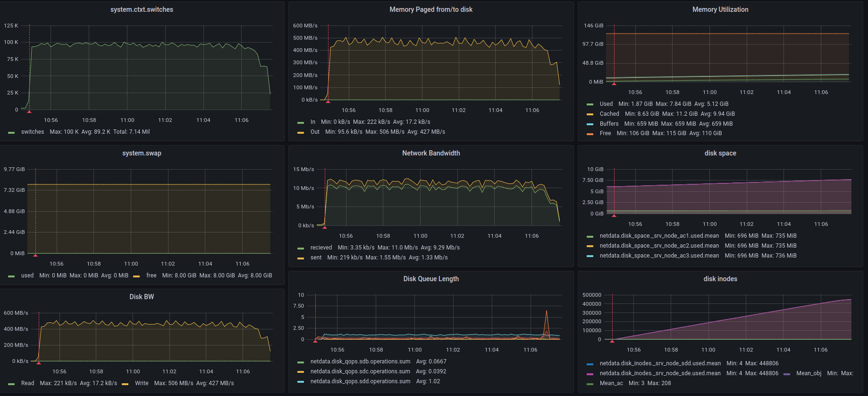Toggle the "Mean_obj" series in disk inodes legend
Image resolution: width=868 pixels, height=396 pixels.
(808, 373)
